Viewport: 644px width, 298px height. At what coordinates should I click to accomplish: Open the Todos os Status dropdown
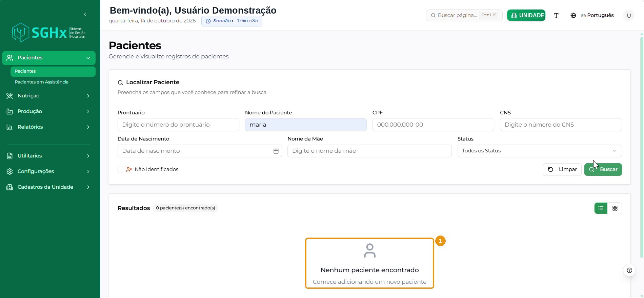pos(540,151)
